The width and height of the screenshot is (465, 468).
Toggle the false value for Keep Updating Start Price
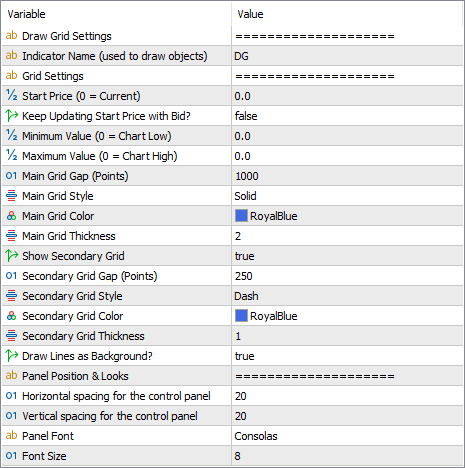tap(246, 116)
